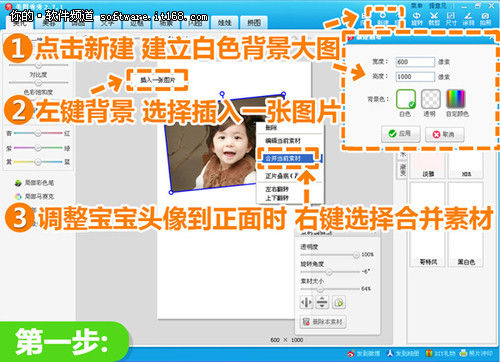This screenshot has height=362, width=500.
Task: Click the 渐变 vertical effects tab
Action: pos(403,169)
